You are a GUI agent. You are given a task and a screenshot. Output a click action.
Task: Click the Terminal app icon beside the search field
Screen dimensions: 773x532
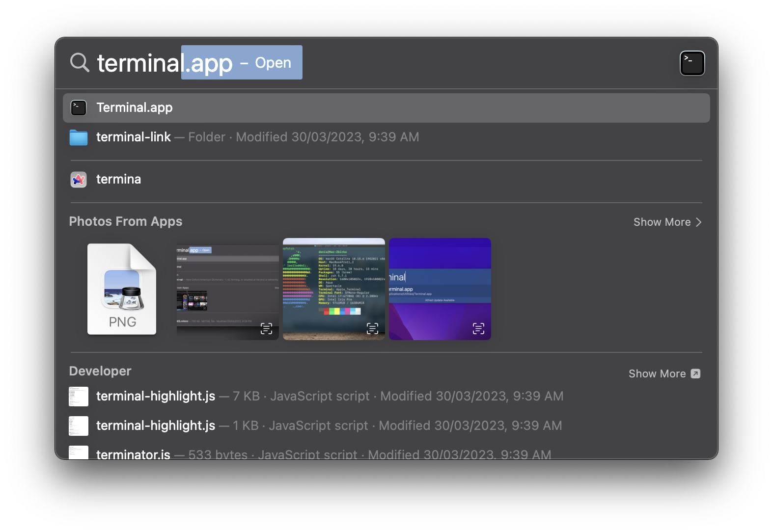692,63
